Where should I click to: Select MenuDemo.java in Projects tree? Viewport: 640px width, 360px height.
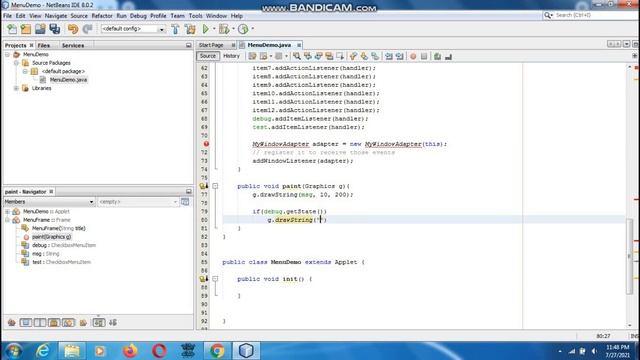[x=68, y=80]
